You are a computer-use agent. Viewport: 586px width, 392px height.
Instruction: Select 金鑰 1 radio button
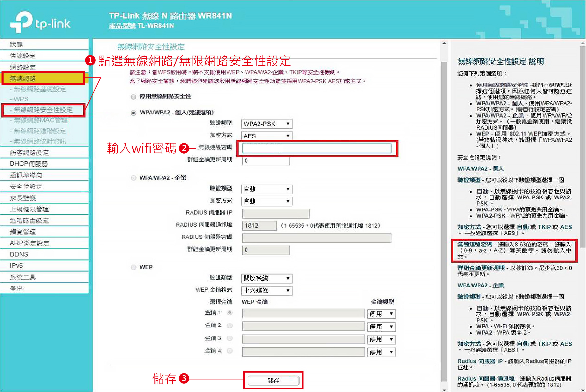point(230,313)
